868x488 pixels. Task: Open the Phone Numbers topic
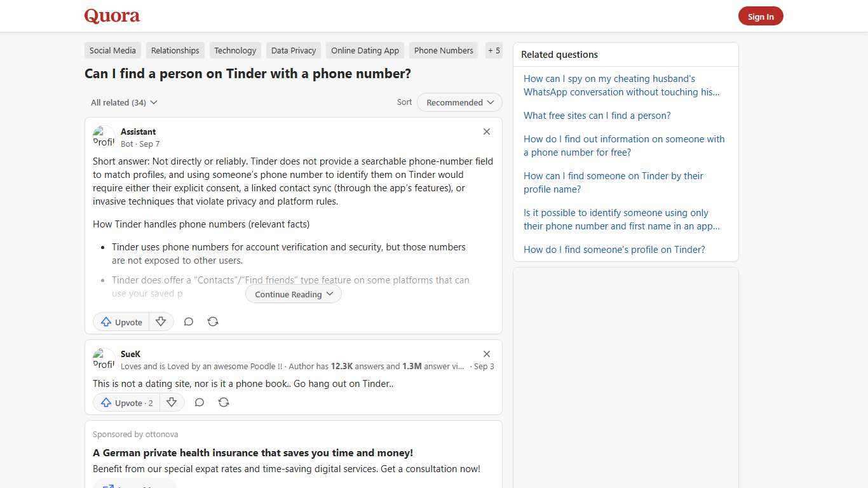[444, 50]
